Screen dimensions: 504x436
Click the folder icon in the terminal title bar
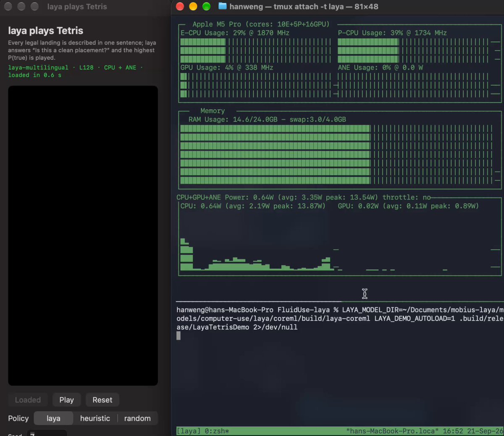tap(223, 6)
